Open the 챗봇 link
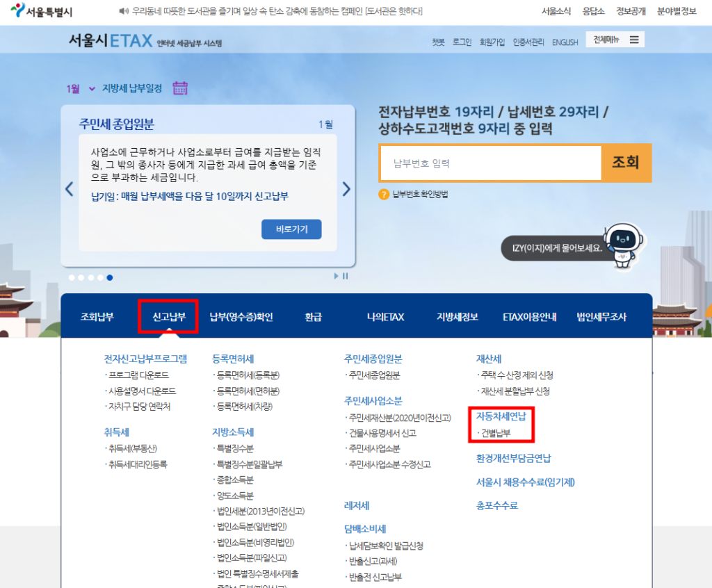712x588 pixels. tap(438, 42)
